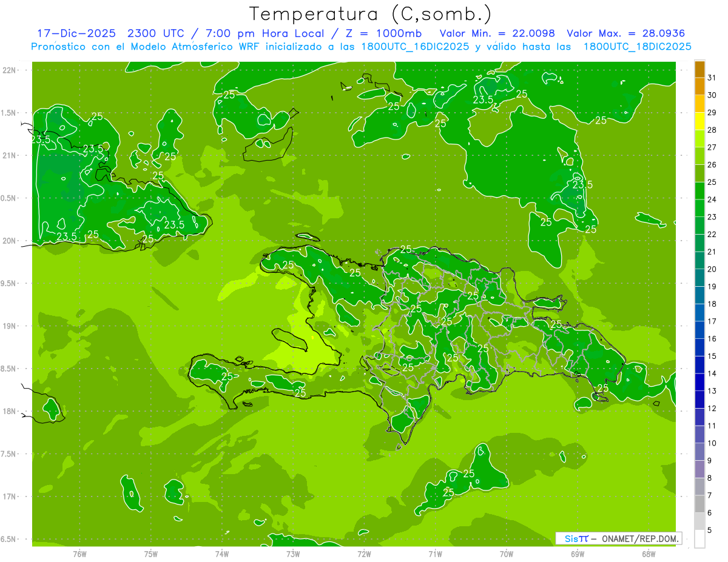Viewport: 728px width, 562px height.
Task: Click color legend value '7'
Action: coord(710,495)
